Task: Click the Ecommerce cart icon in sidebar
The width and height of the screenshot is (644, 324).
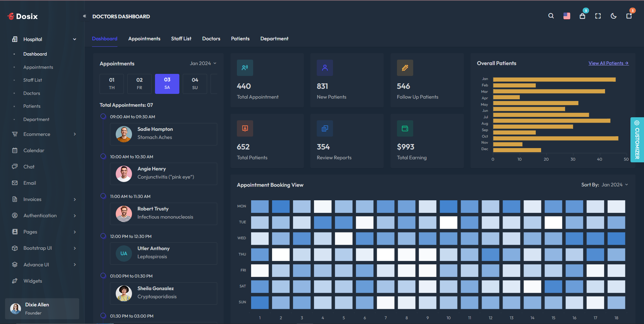Action: [x=15, y=134]
